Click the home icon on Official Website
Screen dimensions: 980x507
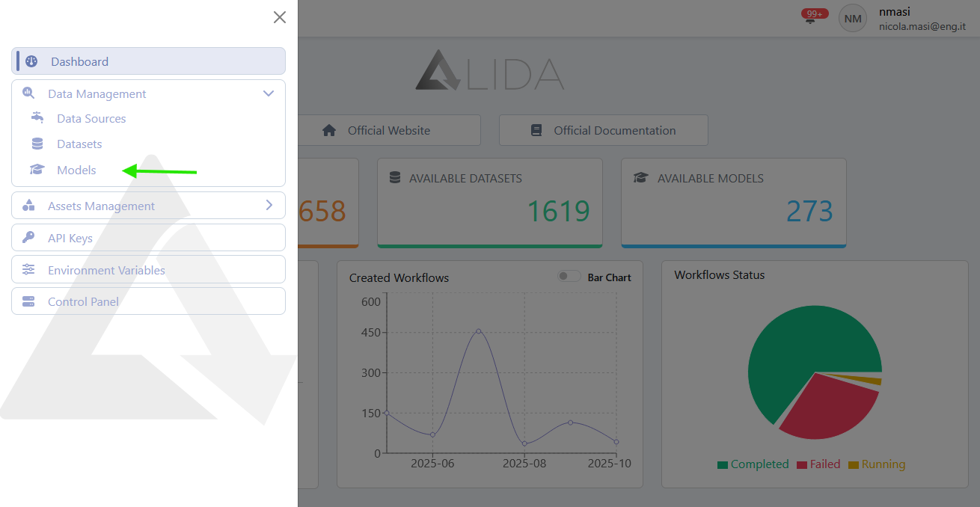click(329, 130)
